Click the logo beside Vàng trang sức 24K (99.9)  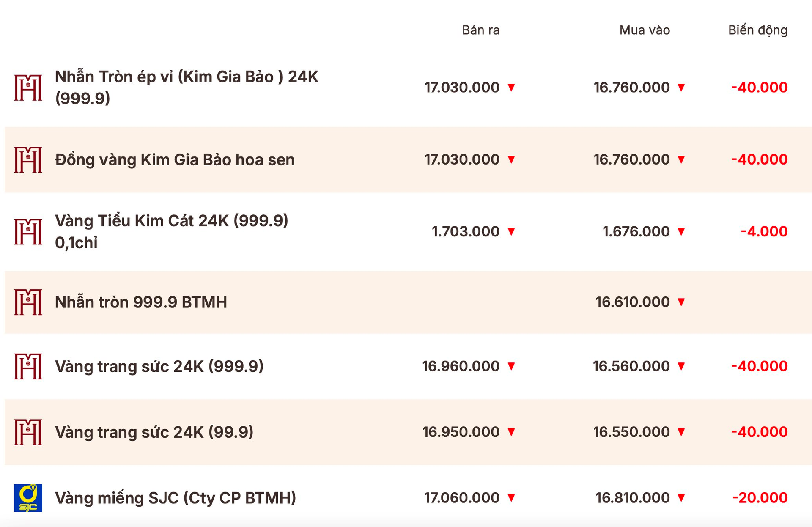point(28,432)
